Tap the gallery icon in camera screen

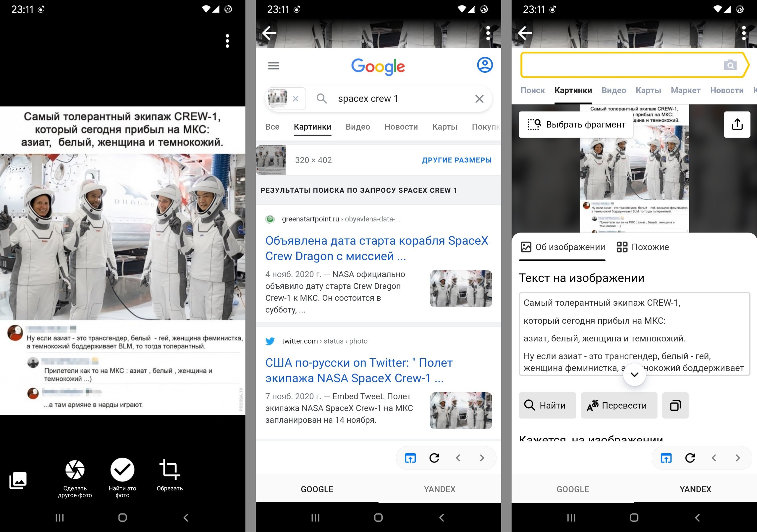[18, 480]
